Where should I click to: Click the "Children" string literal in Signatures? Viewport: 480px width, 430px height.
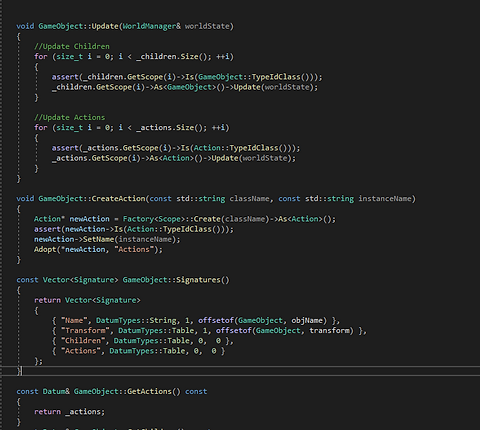tap(83, 341)
